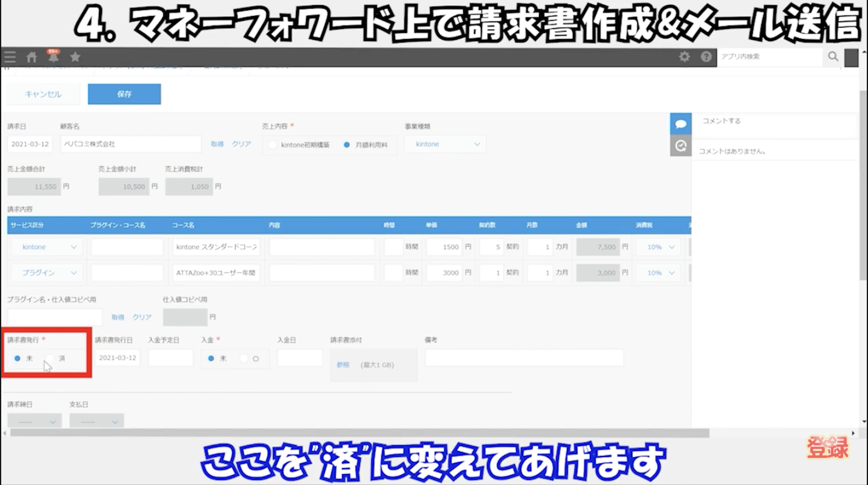Click the 取得 link next to 顧客名
868x485 pixels.
[217, 144]
